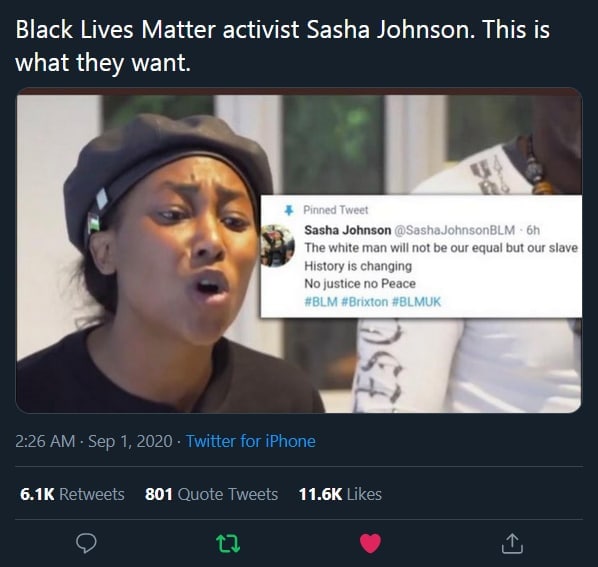Click the Pinned Tweet label
The image size is (598, 567).
[336, 210]
